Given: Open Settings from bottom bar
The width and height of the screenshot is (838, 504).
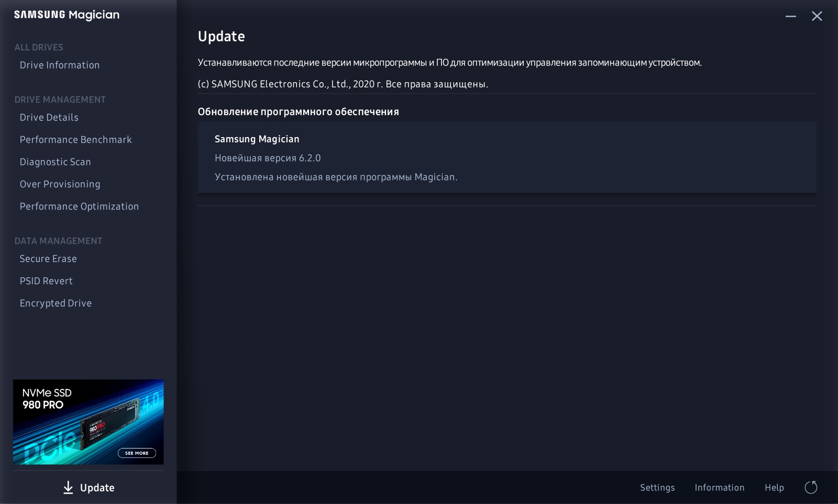Looking at the screenshot, I should tap(657, 488).
